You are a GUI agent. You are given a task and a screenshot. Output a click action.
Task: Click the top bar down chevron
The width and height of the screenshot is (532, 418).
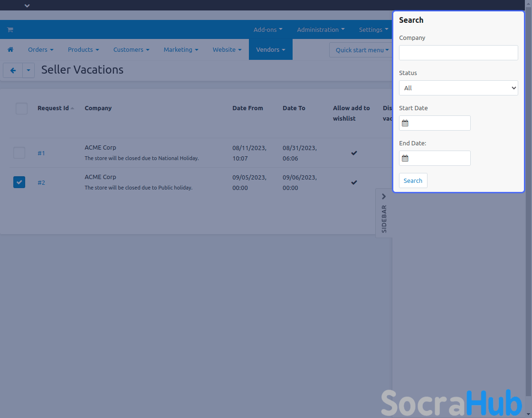27,6
